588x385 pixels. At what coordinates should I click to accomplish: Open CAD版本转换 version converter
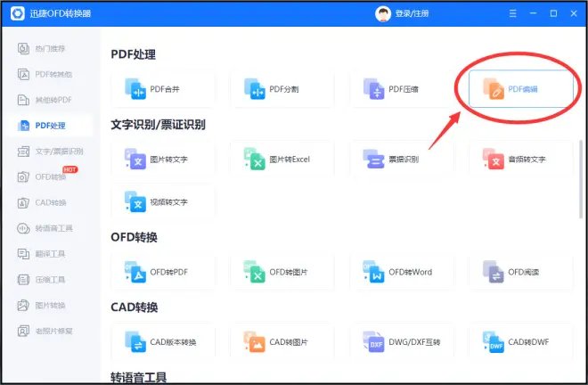(x=163, y=341)
